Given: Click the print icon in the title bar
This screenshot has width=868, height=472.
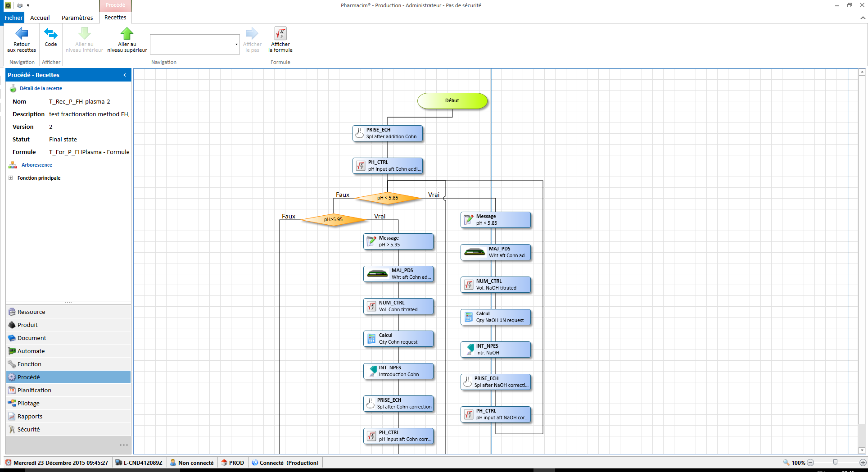Looking at the screenshot, I should pyautogui.click(x=20, y=5).
